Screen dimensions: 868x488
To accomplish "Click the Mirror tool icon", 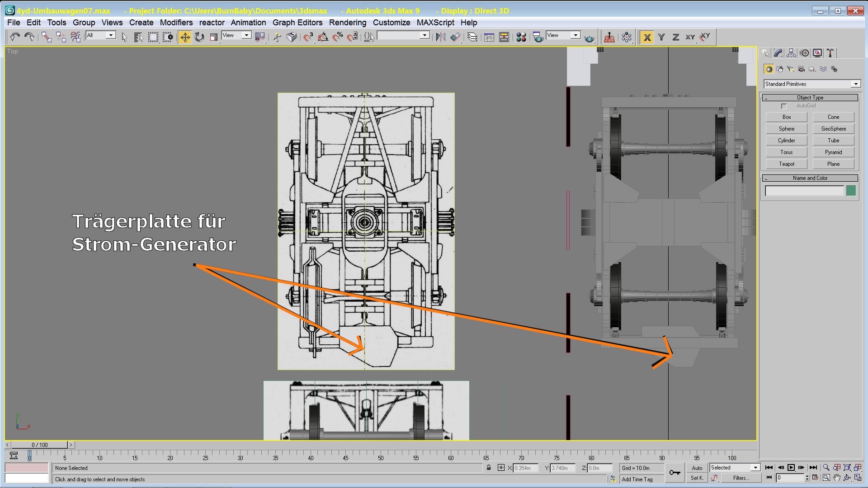I will [440, 37].
